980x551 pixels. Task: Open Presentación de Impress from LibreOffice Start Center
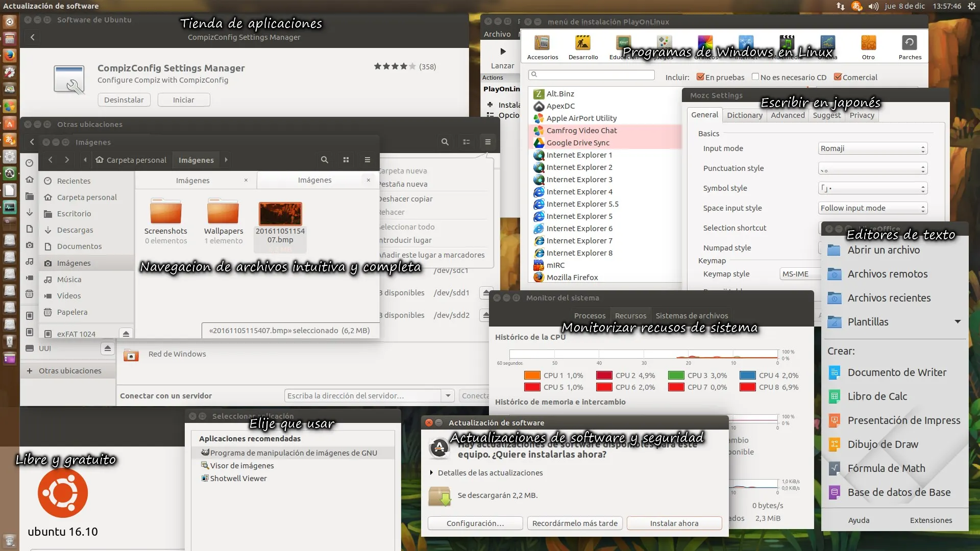click(903, 420)
